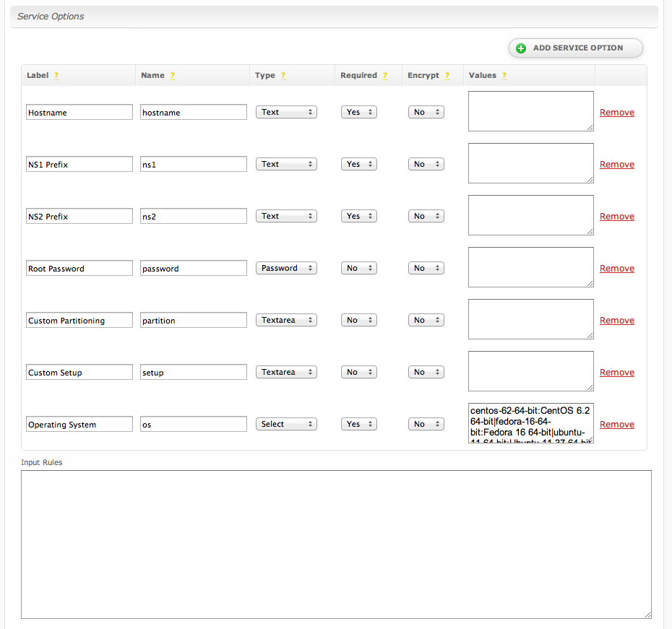The height and width of the screenshot is (629, 672).
Task: Open the Type column help tooltip icon
Action: [283, 76]
